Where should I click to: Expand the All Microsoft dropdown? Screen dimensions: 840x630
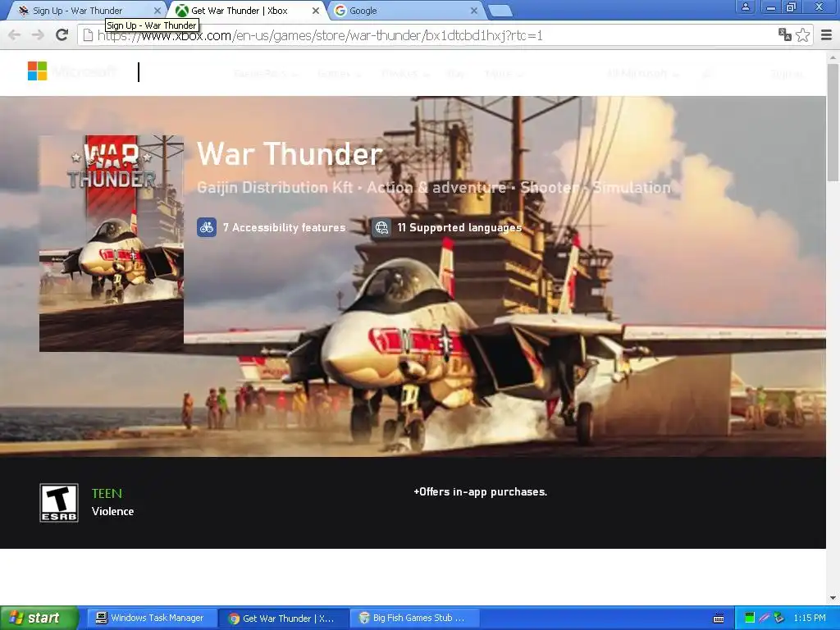[642, 74]
